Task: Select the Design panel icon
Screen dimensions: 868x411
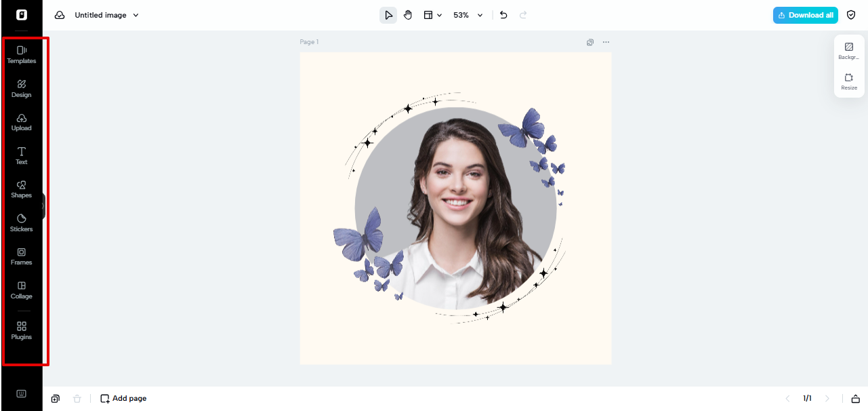Action: [x=21, y=88]
